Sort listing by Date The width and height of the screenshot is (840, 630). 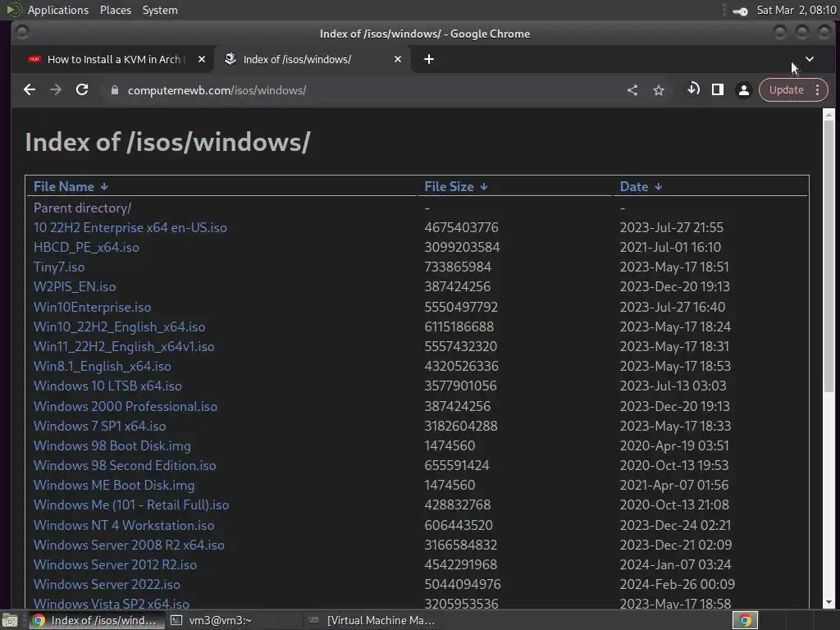click(x=634, y=186)
